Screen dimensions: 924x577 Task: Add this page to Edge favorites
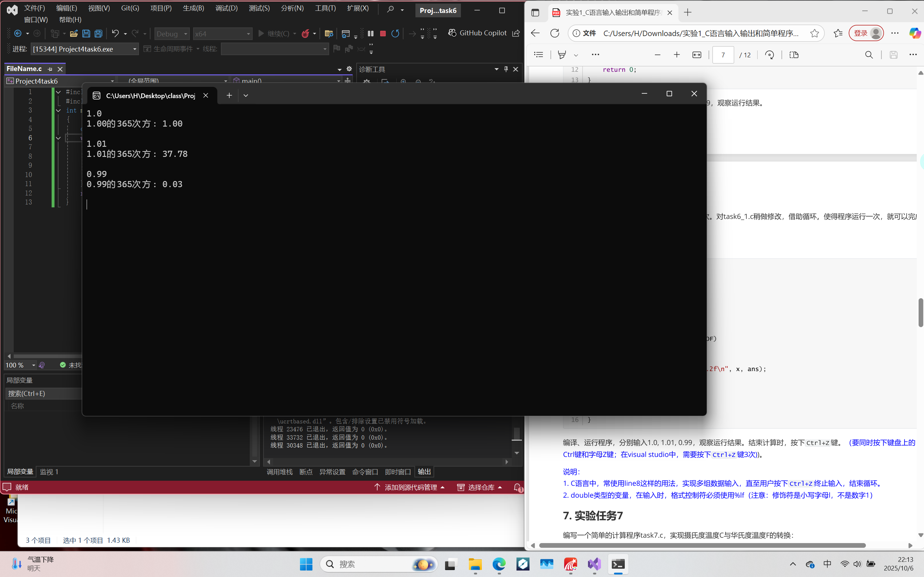click(814, 33)
